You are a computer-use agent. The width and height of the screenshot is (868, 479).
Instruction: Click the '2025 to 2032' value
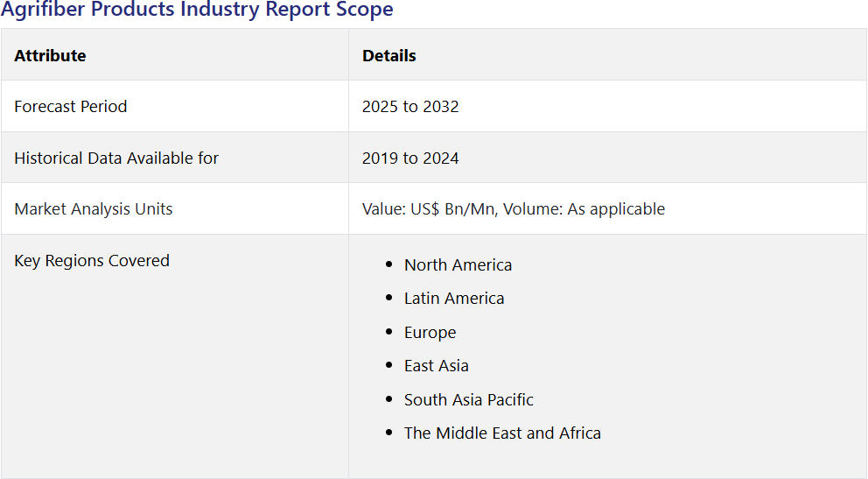(x=410, y=106)
